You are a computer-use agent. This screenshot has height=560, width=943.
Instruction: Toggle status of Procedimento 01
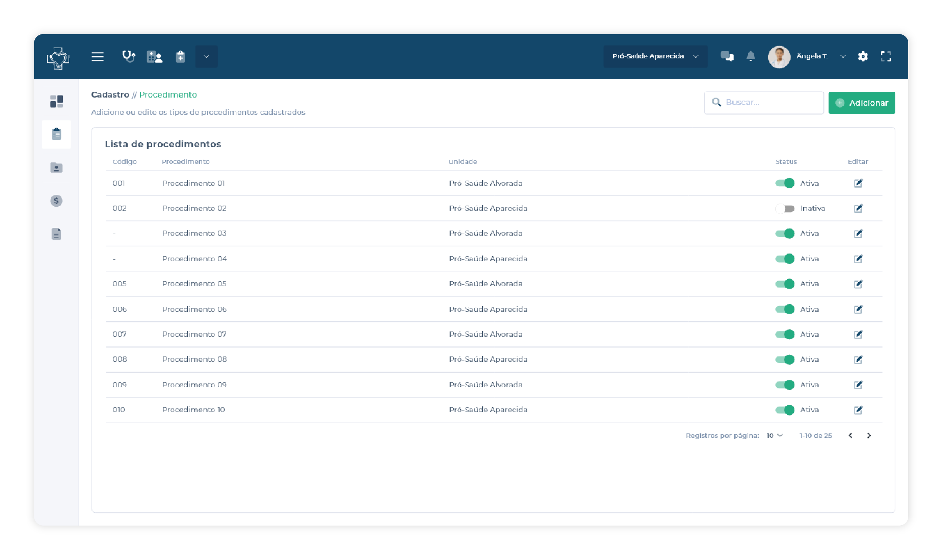(x=785, y=183)
